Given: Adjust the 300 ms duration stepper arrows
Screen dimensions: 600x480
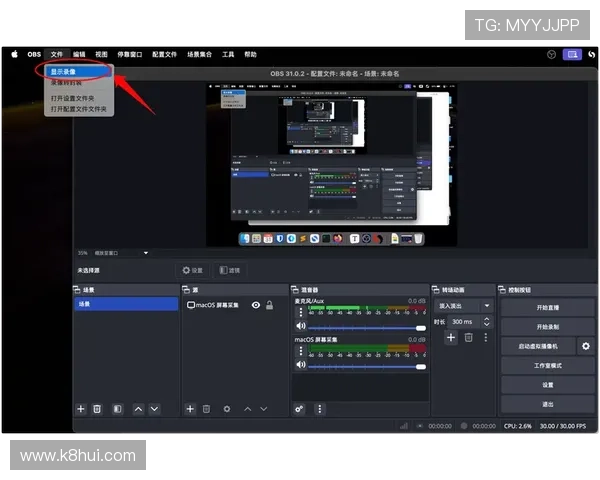Looking at the screenshot, I should coord(487,322).
